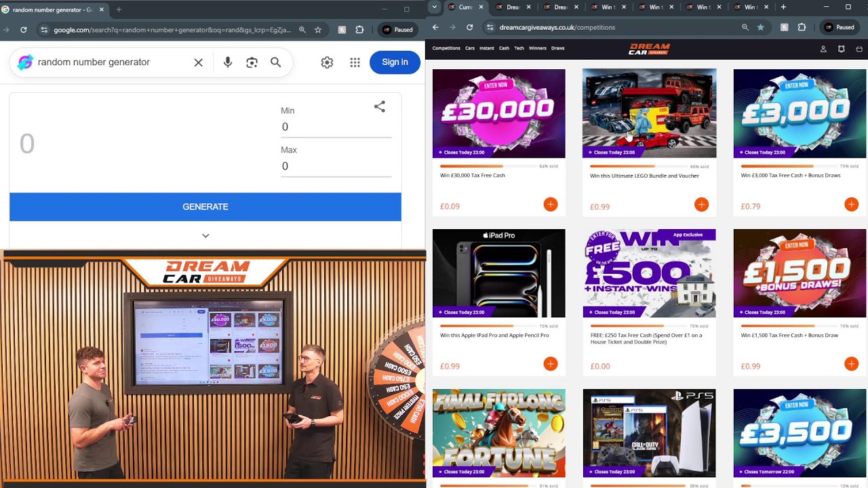Open the Winners menu item
Viewport: 868px width, 488px height.
(538, 49)
